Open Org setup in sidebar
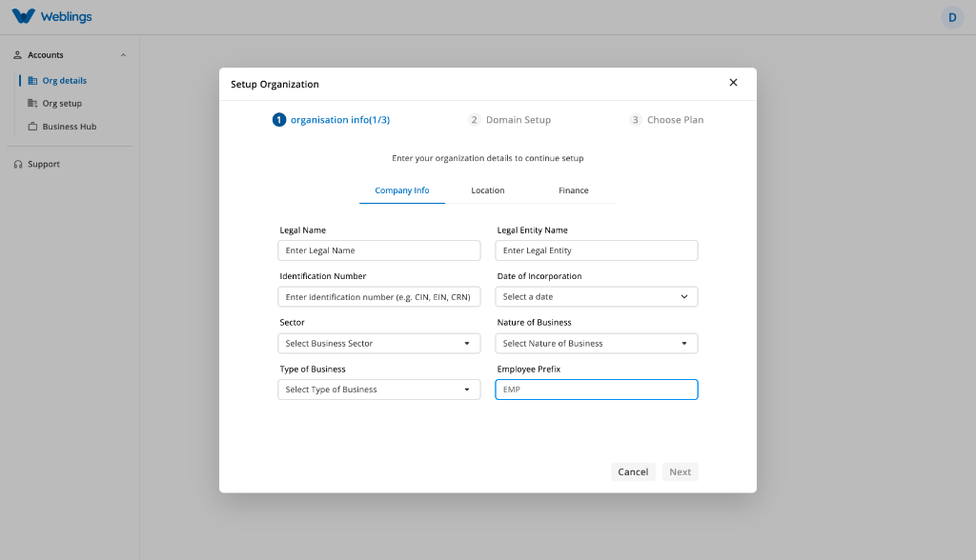The height and width of the screenshot is (560, 976). click(x=62, y=103)
